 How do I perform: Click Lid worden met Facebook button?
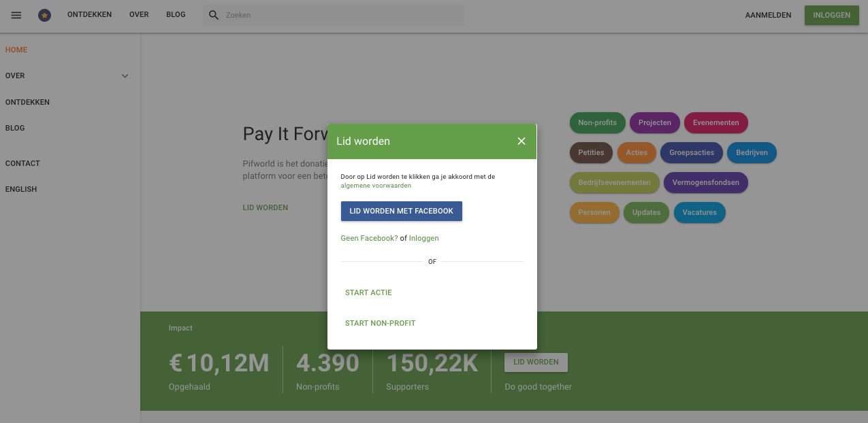click(x=402, y=211)
